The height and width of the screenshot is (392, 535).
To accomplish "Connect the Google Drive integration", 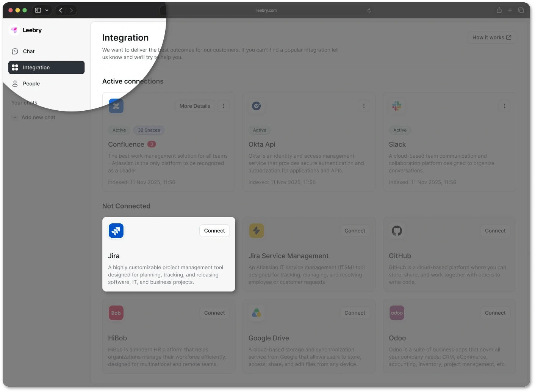I will tap(355, 313).
